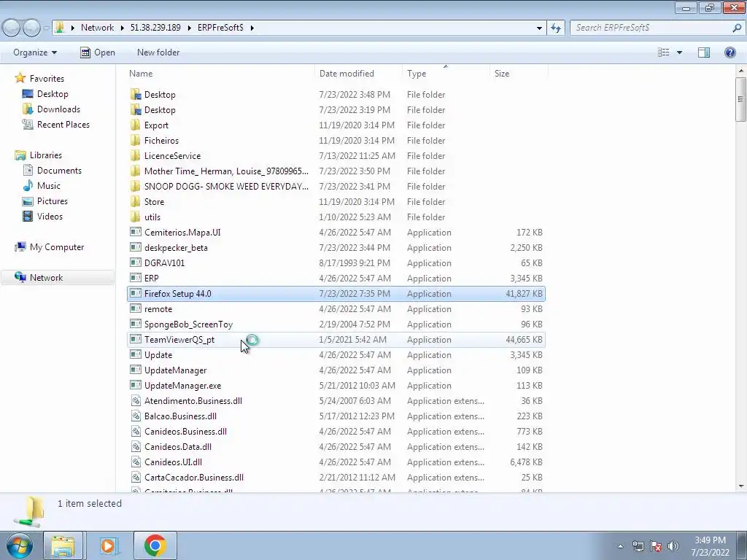Open the File Explorer taskbar icon
Screen dimensions: 747x560
(63, 545)
